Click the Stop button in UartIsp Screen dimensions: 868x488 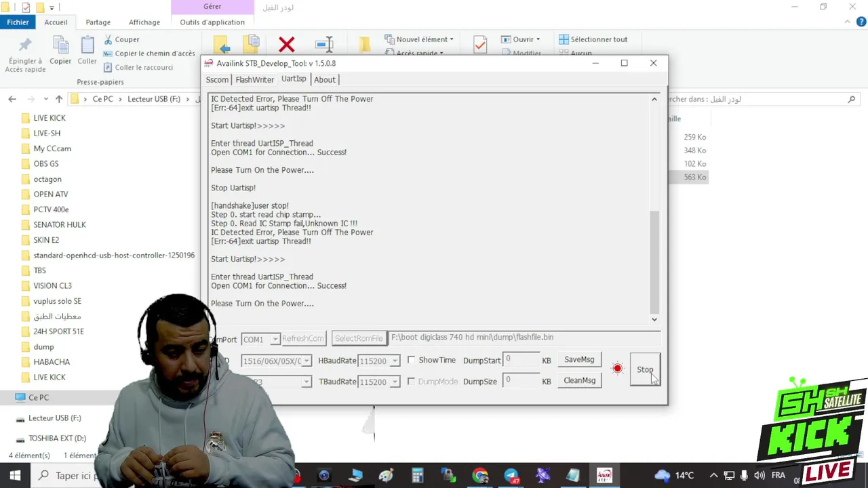click(645, 370)
